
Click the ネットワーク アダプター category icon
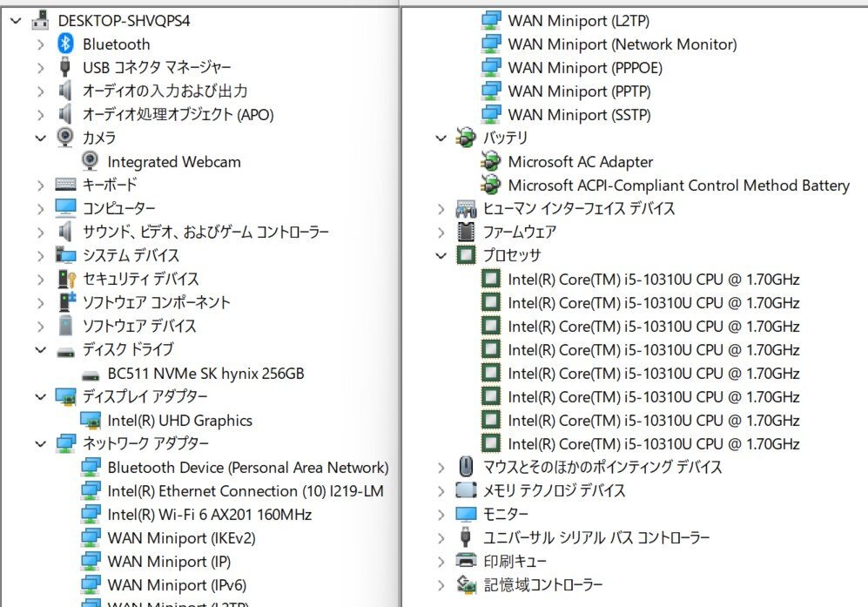66,443
